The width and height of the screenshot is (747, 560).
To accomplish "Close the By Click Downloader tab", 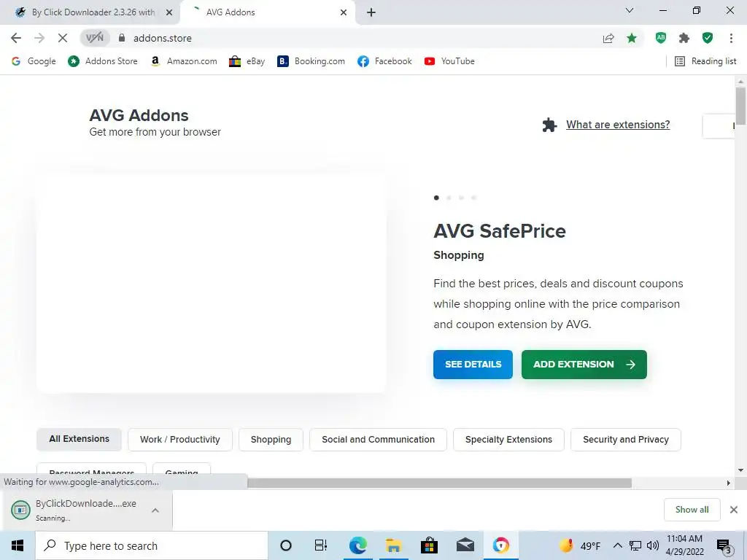I will point(169,12).
